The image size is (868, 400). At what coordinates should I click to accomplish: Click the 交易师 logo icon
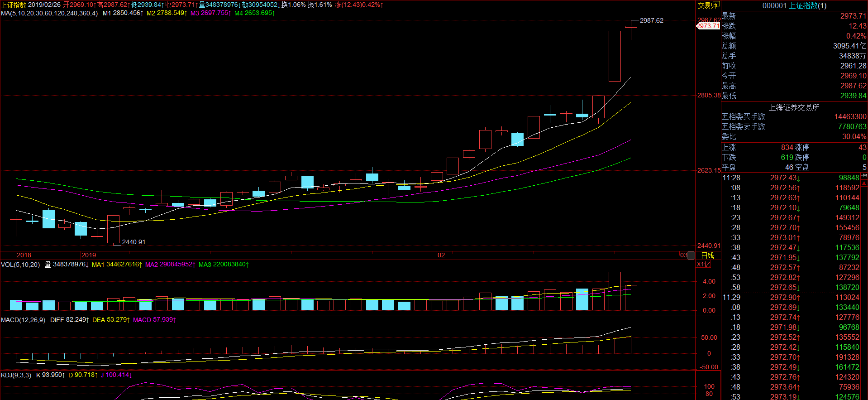click(709, 5)
